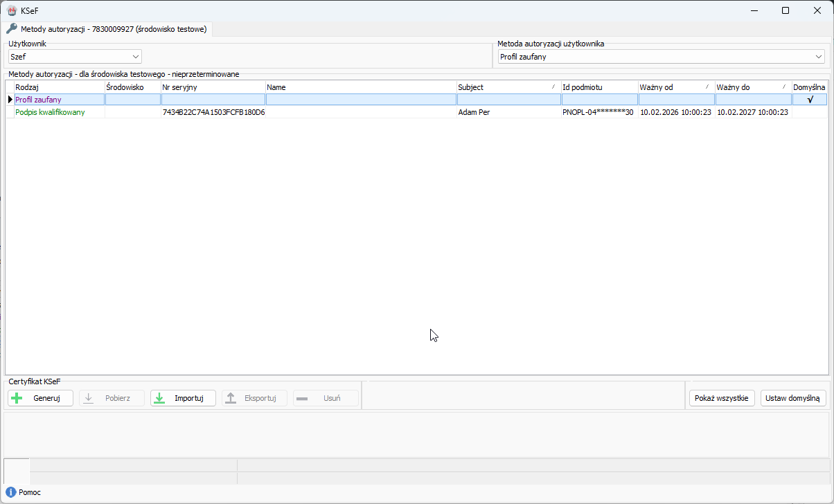Click the Profil zaufany row indicator arrow

(10, 100)
